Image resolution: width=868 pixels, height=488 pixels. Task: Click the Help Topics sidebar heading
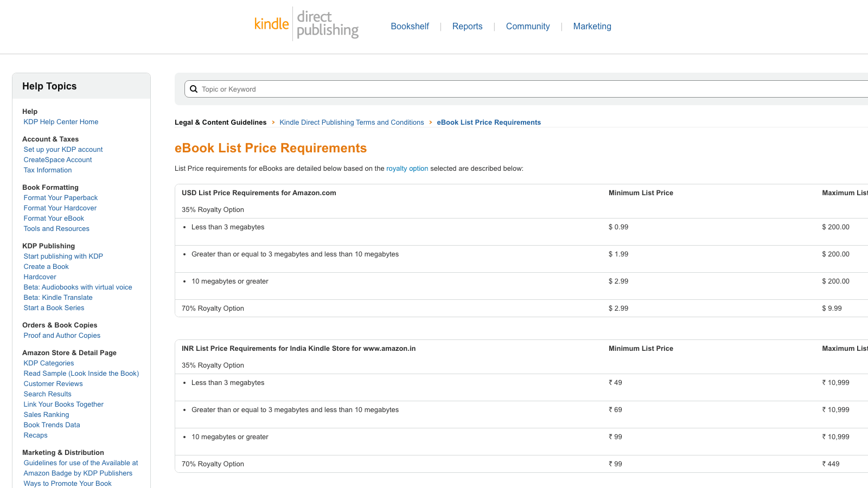point(49,86)
